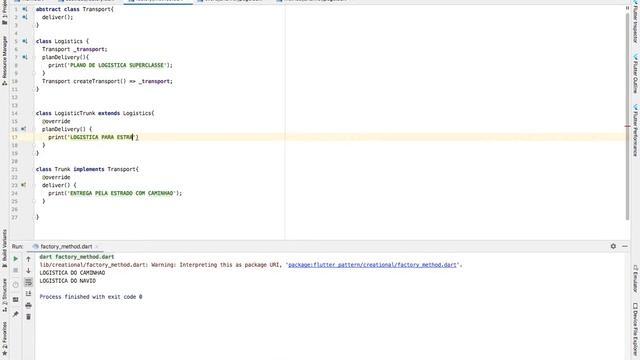
Task: Click overridden-method marker on line 7 planDelivery
Action: [24, 57]
